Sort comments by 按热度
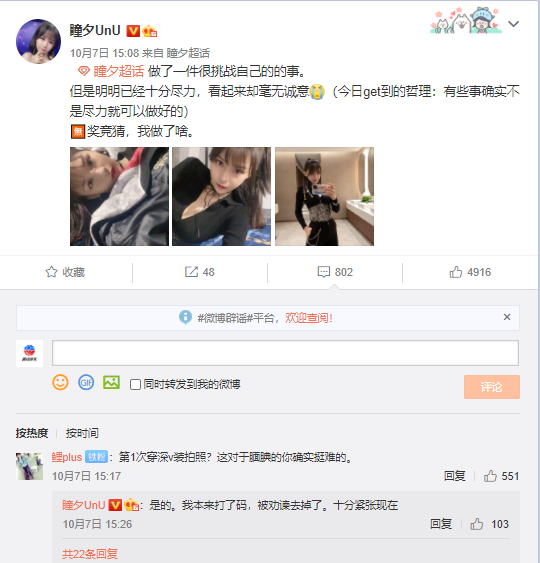This screenshot has height=563, width=540. (32, 433)
